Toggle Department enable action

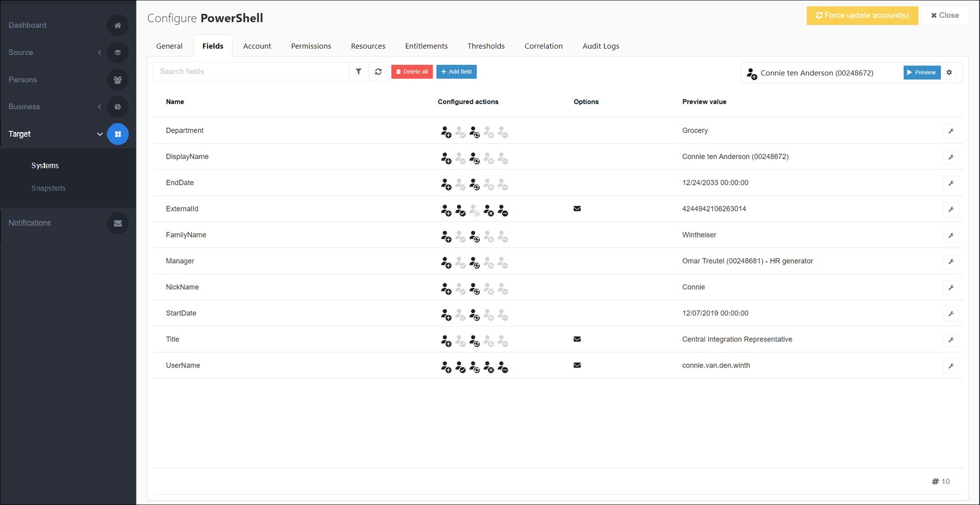pyautogui.click(x=460, y=132)
